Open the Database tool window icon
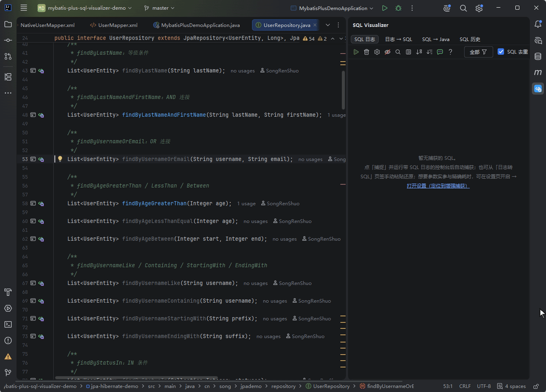This screenshot has width=546, height=392. (x=538, y=56)
